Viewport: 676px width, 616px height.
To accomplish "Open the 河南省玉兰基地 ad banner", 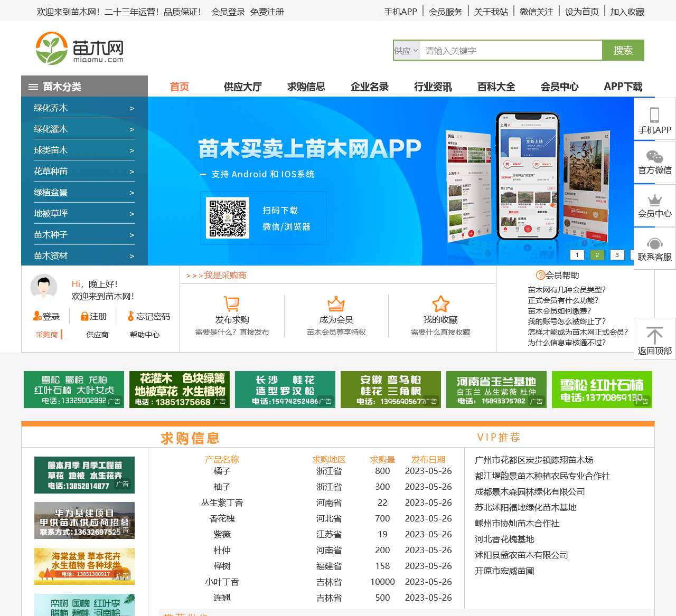I will [x=496, y=390].
